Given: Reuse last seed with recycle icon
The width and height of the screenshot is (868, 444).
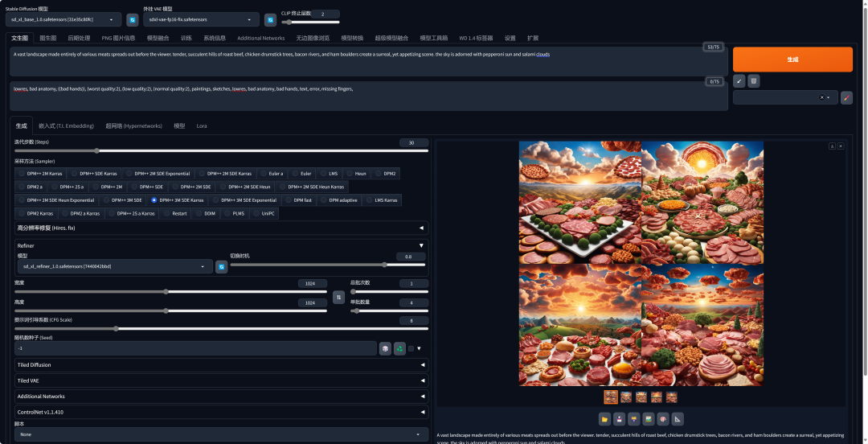Looking at the screenshot, I should coord(399,348).
